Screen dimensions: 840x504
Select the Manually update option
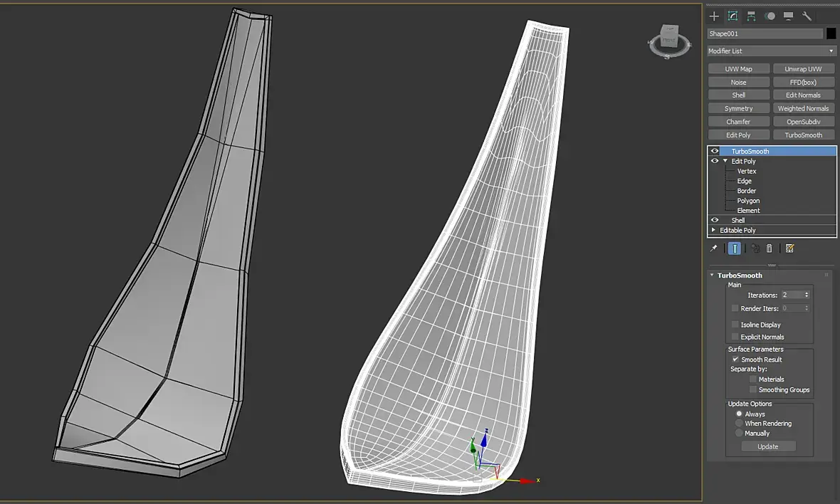click(x=739, y=433)
